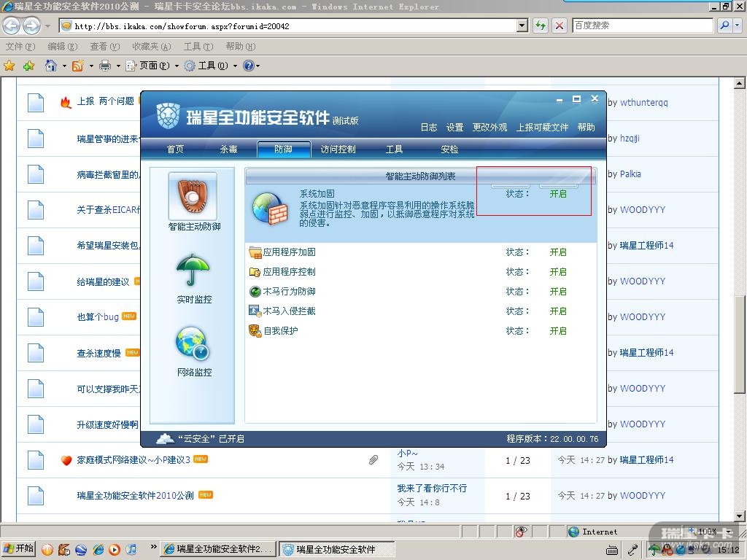Refresh the page in IE
Viewport: 747px width, 560px height.
tap(541, 26)
